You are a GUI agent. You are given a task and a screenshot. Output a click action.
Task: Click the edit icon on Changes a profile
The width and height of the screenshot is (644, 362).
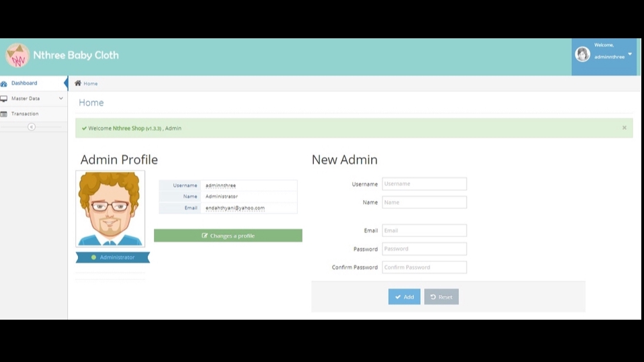[x=204, y=236]
